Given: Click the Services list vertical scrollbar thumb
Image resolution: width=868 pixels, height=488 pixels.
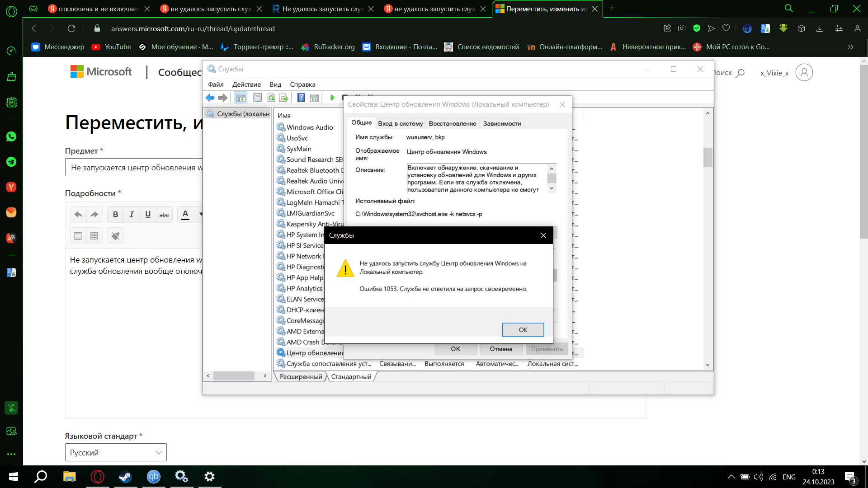Looking at the screenshot, I should pyautogui.click(x=708, y=157).
